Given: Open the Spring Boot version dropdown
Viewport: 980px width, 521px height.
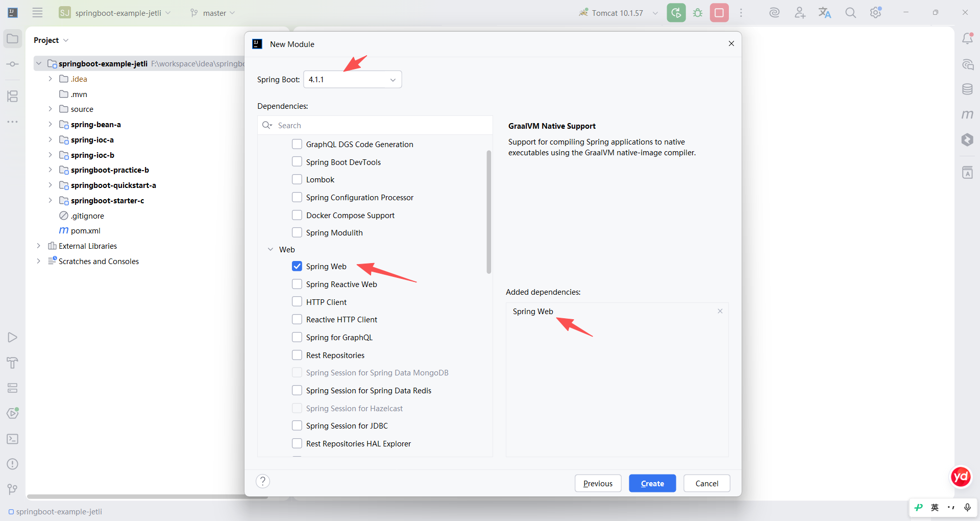Looking at the screenshot, I should coord(353,80).
